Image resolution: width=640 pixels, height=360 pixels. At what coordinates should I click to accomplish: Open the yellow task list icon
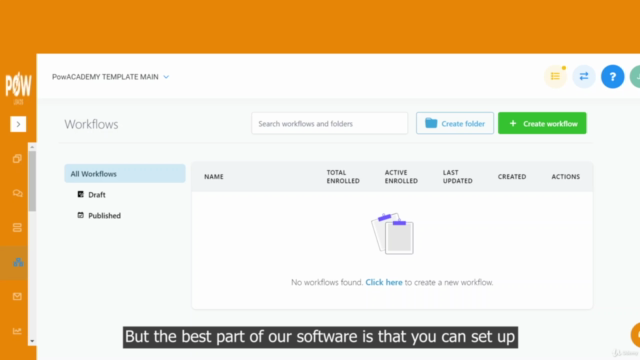click(556, 76)
